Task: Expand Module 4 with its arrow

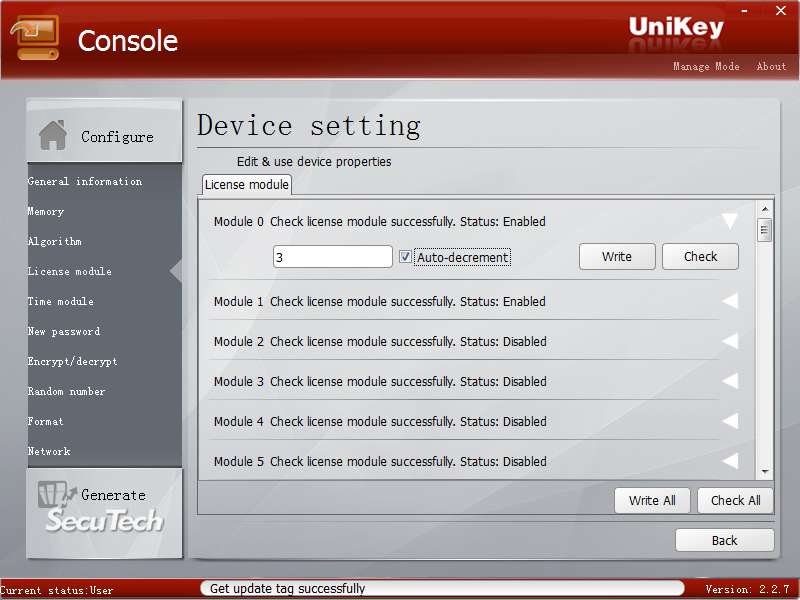Action: click(731, 421)
